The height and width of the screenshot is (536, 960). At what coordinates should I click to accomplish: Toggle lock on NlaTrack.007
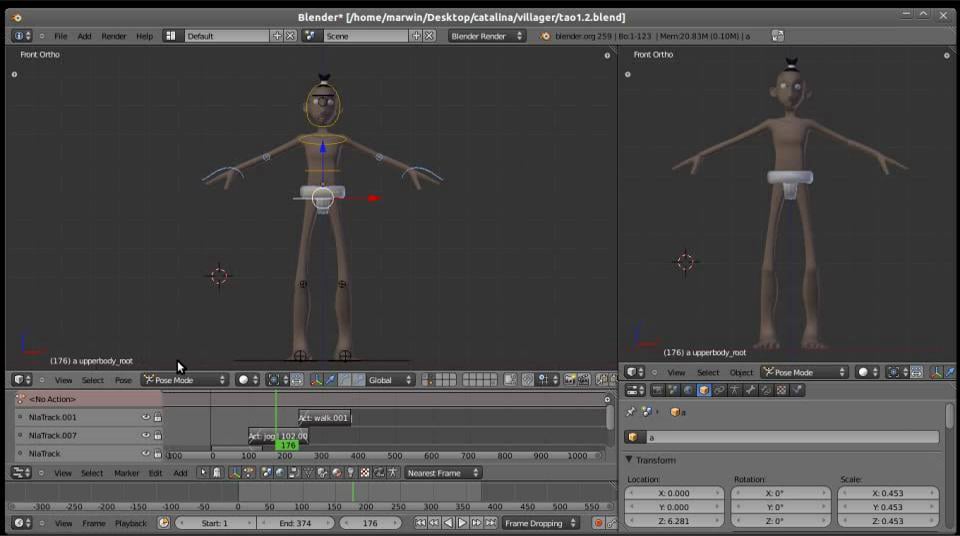click(x=158, y=436)
